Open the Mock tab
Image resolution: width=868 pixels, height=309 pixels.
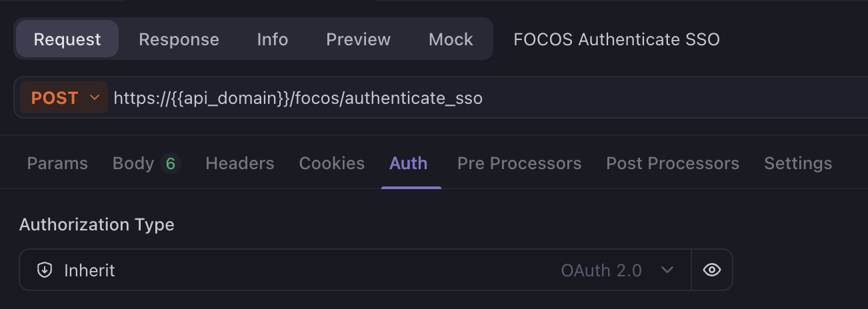coord(451,39)
